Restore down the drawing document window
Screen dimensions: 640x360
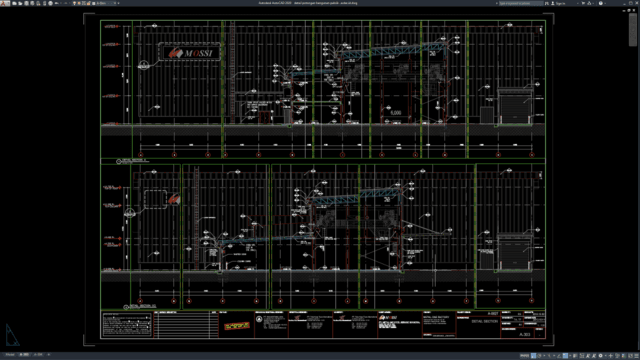[629, 10]
